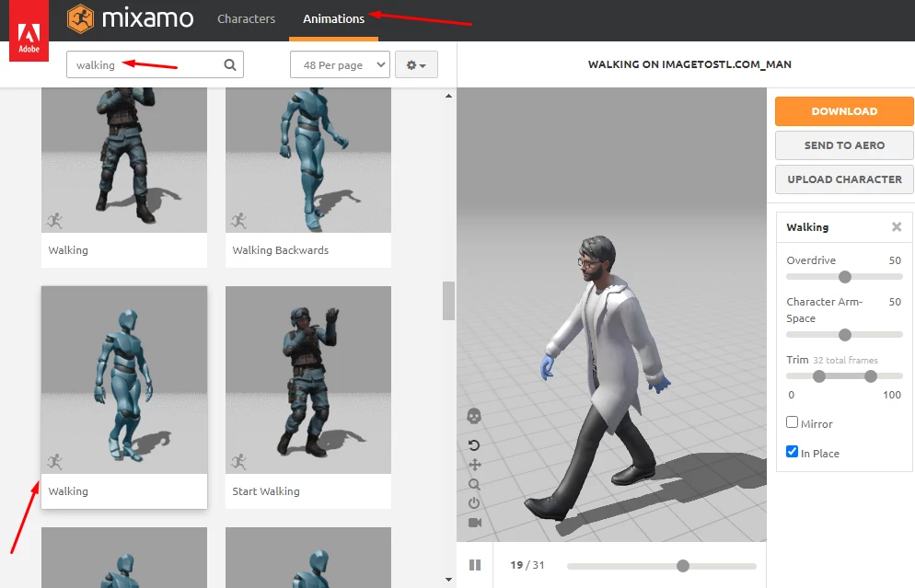This screenshot has height=588, width=915.
Task: Click the orange Download button
Action: tap(844, 111)
